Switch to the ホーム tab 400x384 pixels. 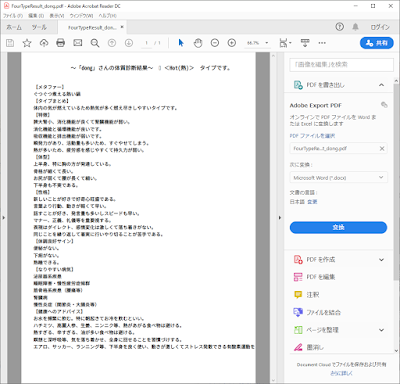click(x=14, y=27)
